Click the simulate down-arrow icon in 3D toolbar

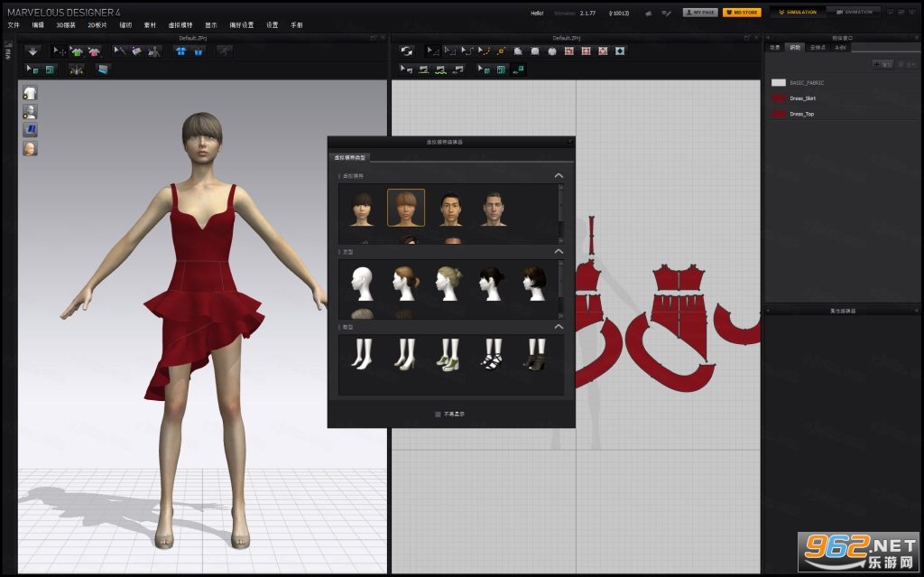32,51
